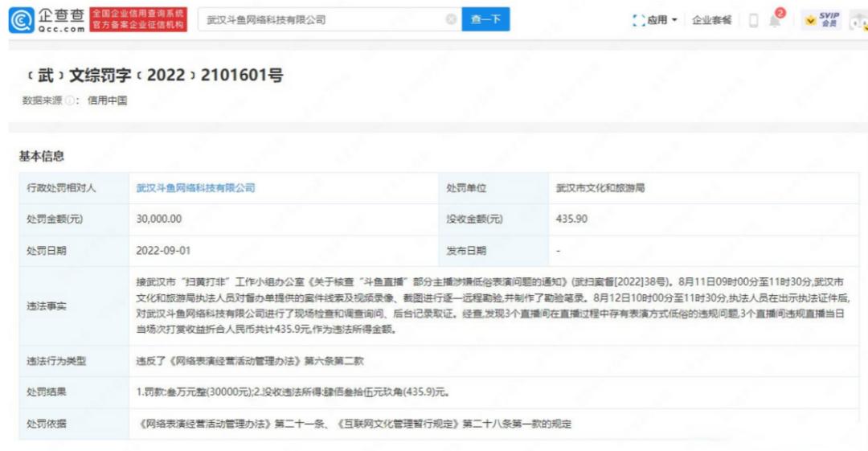The height and width of the screenshot is (451, 868).
Task: Click the mobile phone icon in header
Action: coord(753,21)
